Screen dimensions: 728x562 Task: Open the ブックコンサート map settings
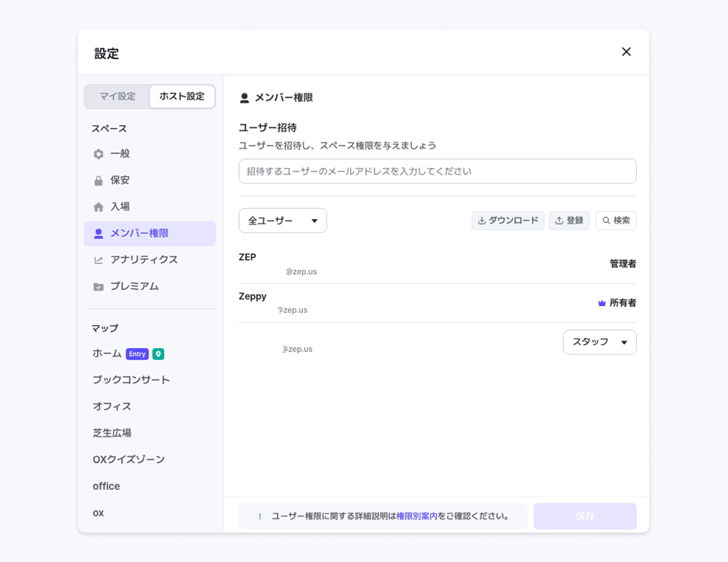pyautogui.click(x=131, y=380)
